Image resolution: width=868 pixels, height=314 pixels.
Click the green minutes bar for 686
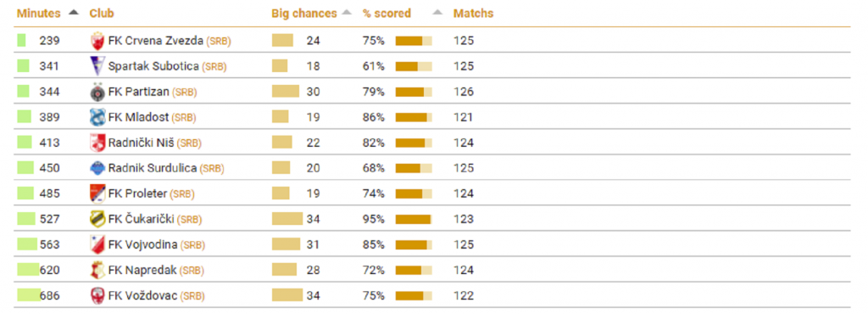point(28,295)
